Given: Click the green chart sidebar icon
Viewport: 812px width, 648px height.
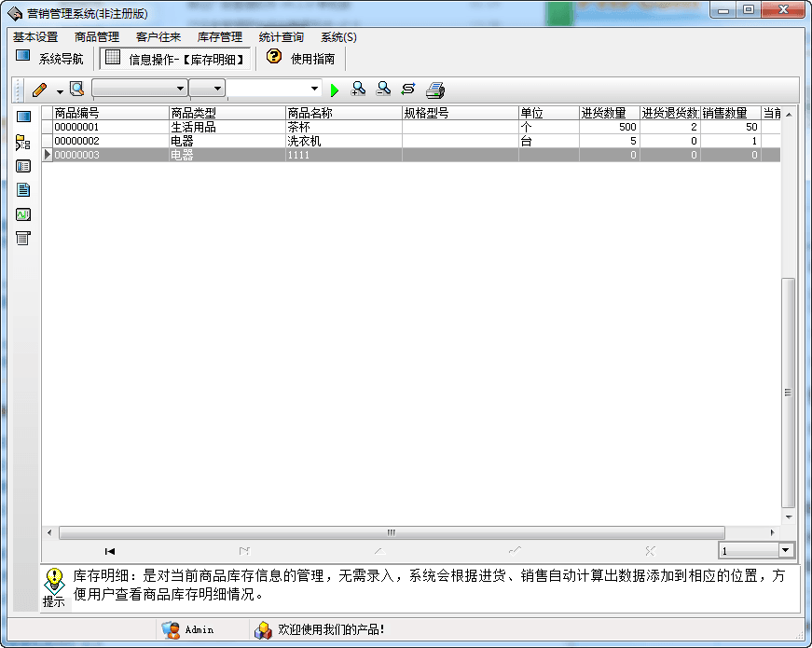Looking at the screenshot, I should click(23, 214).
